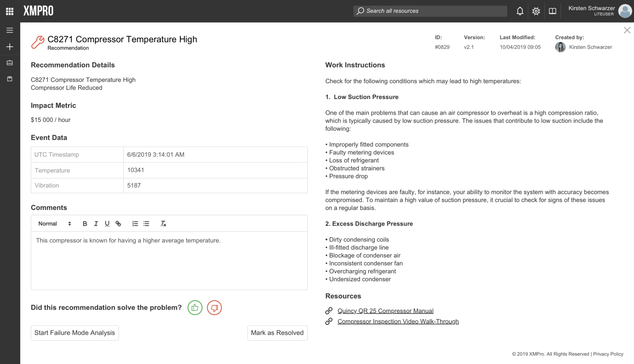The image size is (634, 364).
Task: Open the documentation book icon
Action: pos(552,11)
